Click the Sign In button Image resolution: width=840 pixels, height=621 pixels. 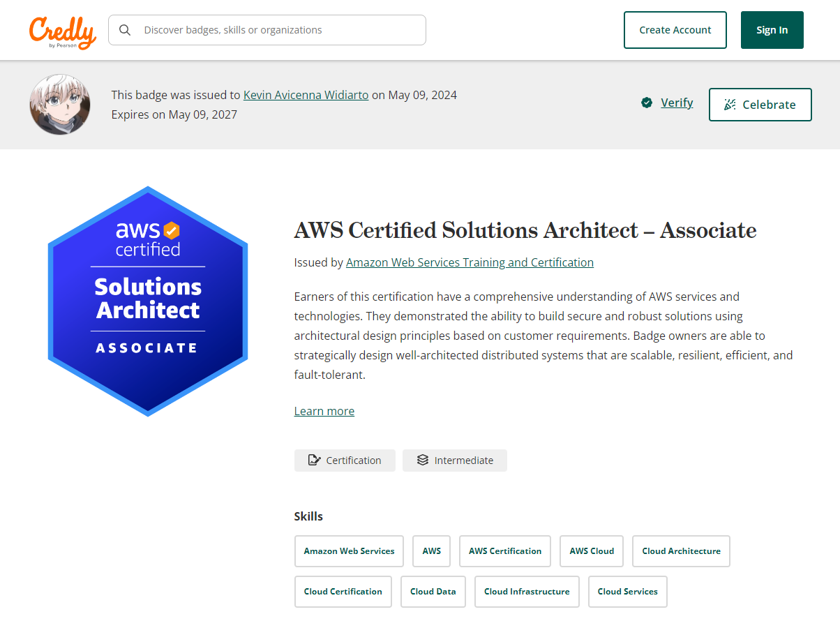[x=772, y=30]
